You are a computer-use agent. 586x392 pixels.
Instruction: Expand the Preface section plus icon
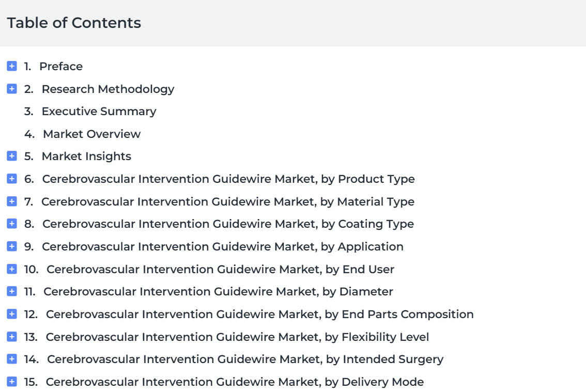(x=12, y=66)
